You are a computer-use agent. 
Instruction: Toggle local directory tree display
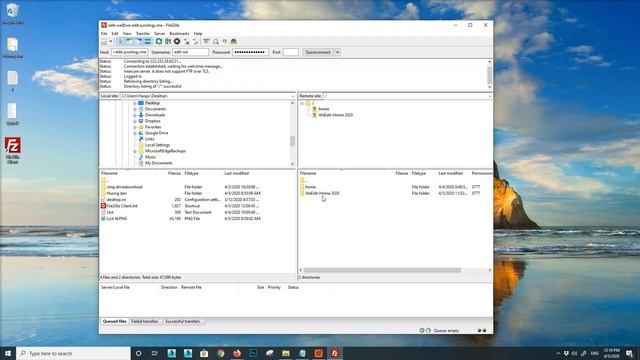point(129,42)
